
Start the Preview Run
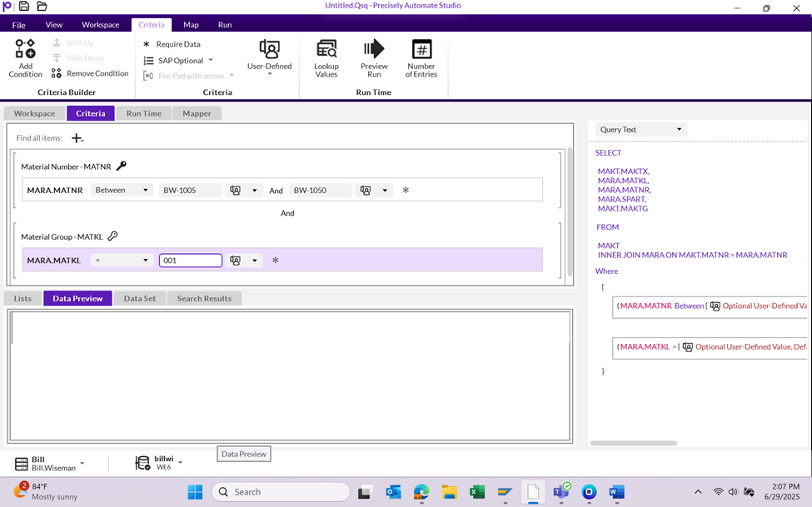pos(374,50)
